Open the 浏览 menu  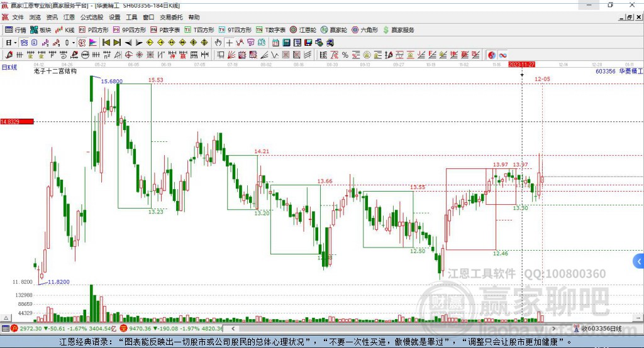(x=35, y=17)
